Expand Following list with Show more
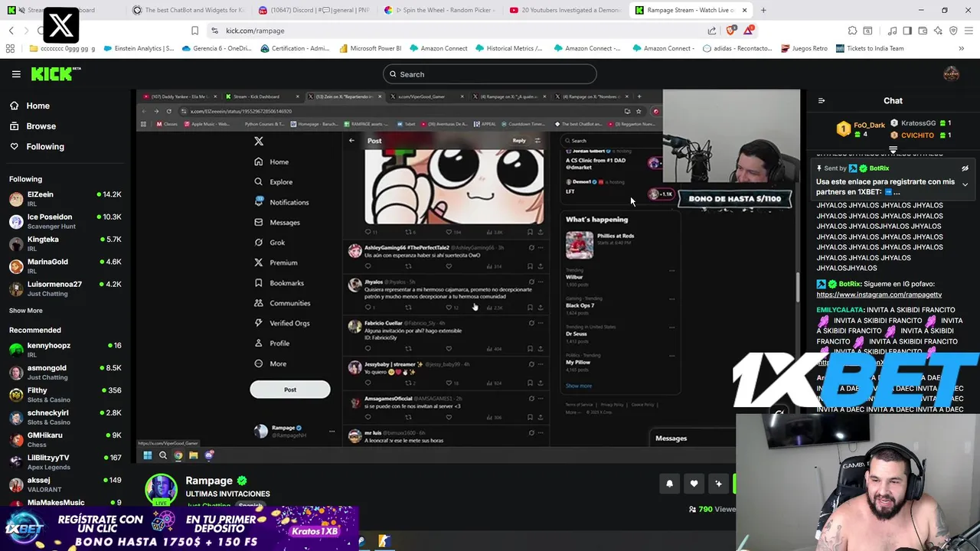The height and width of the screenshot is (551, 980). click(26, 311)
